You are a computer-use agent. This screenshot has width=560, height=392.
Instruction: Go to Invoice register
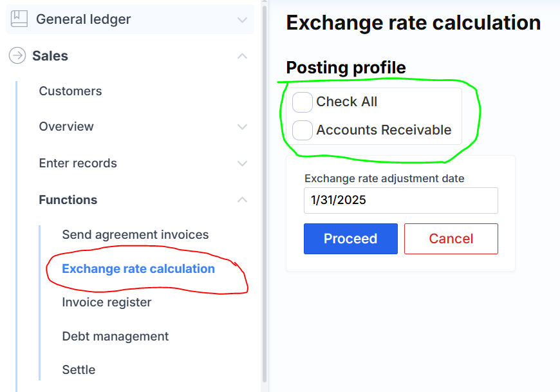pos(107,303)
